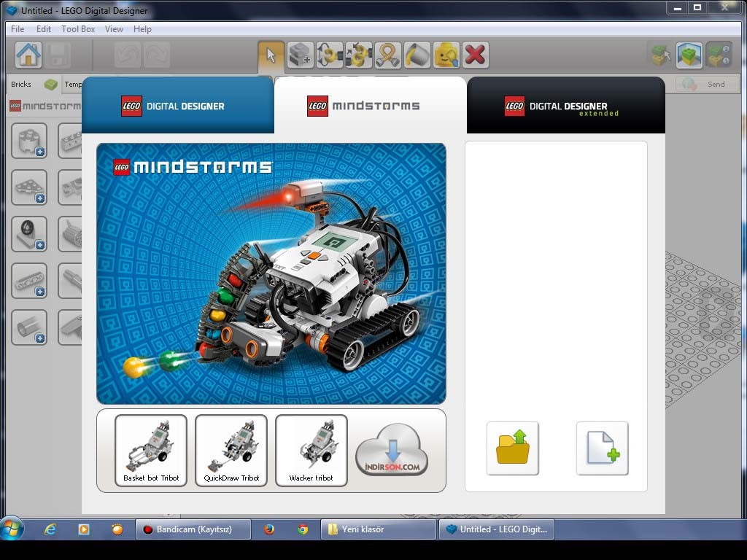Select the arrow Selection tool
The height and width of the screenshot is (560, 747).
pos(271,55)
